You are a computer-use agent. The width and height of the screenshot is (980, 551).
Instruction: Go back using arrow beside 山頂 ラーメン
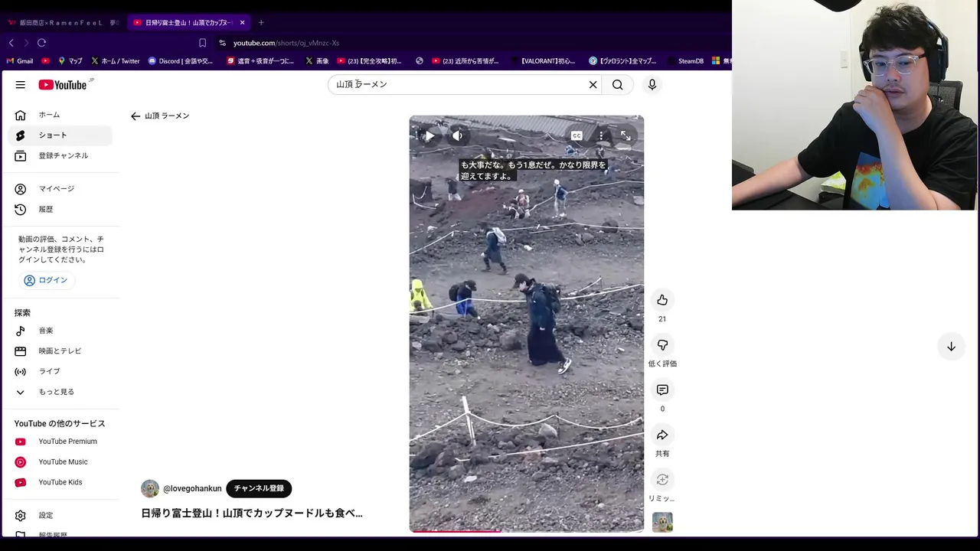coord(136,116)
